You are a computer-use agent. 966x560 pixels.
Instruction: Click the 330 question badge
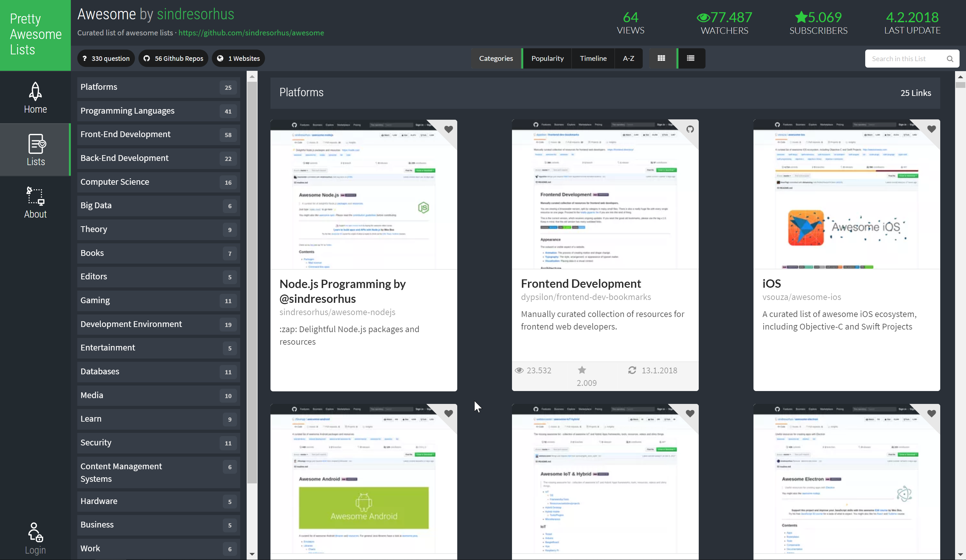coord(106,58)
